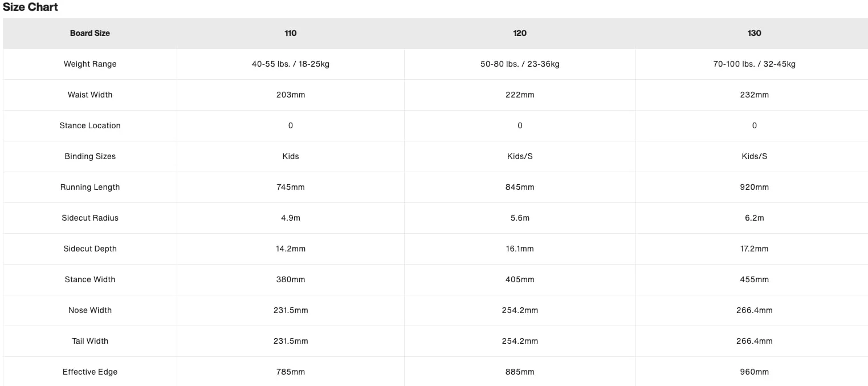Click the Stance Location row label
The width and height of the screenshot is (868, 386).
[90, 125]
